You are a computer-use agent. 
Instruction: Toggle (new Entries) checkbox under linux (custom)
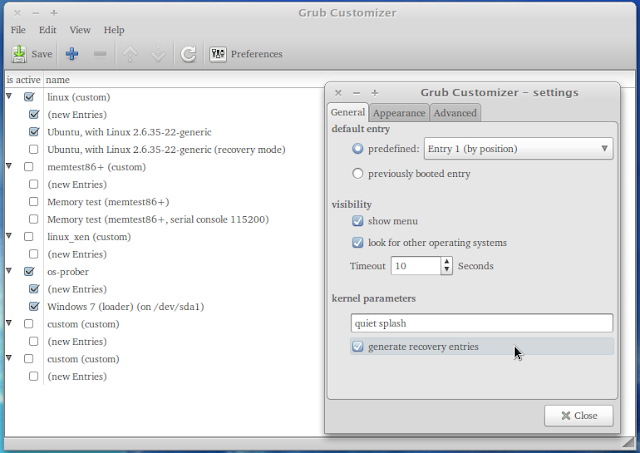point(34,114)
